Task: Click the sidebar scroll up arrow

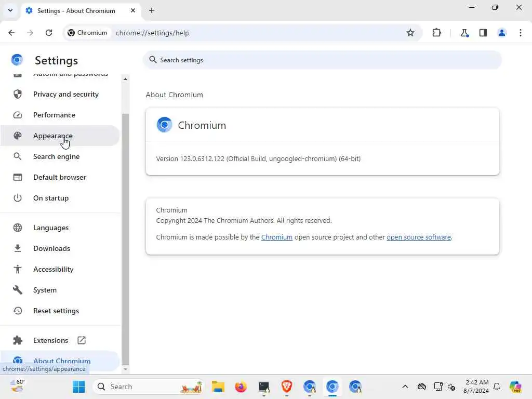Action: (x=125, y=79)
